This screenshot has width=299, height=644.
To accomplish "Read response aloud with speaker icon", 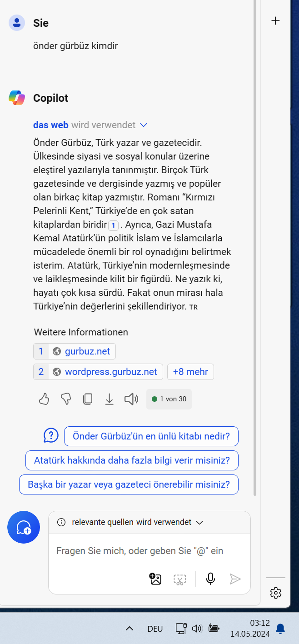I will click(x=131, y=399).
